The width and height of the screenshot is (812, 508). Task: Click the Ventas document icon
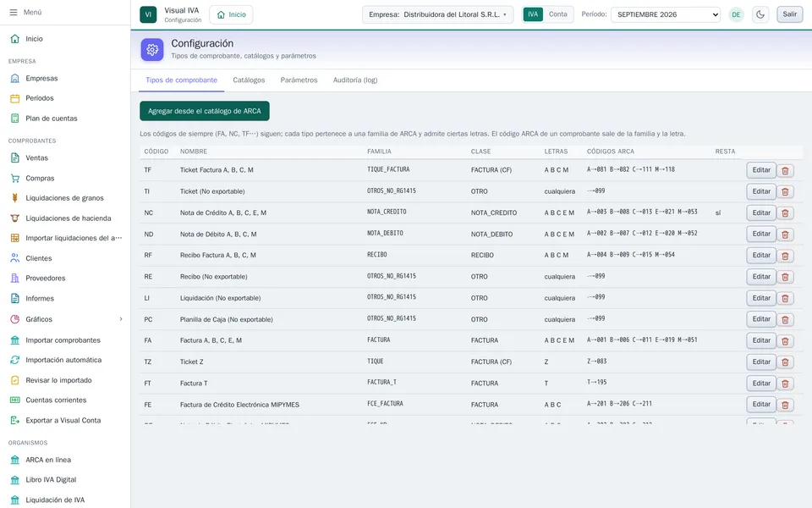tap(15, 158)
